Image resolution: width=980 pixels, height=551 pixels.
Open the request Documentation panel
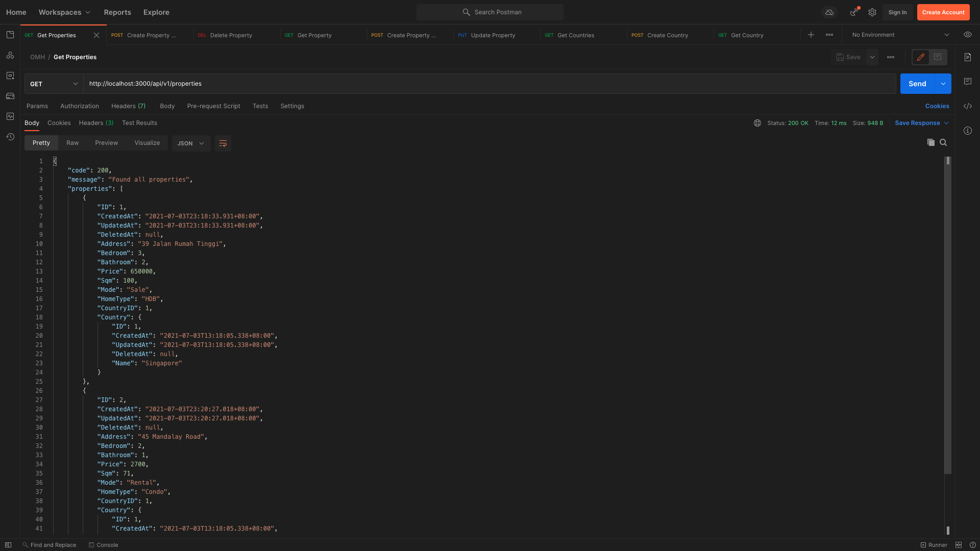[968, 57]
